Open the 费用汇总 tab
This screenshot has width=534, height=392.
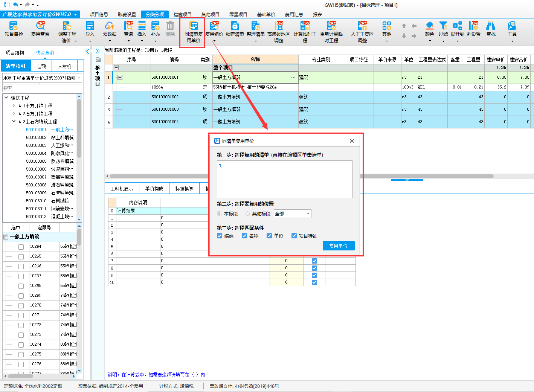coord(294,14)
